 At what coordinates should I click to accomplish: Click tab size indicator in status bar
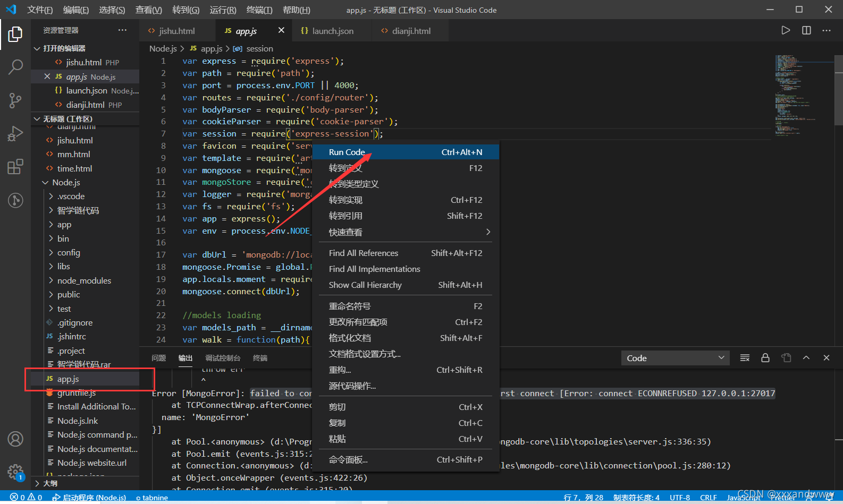(636, 498)
